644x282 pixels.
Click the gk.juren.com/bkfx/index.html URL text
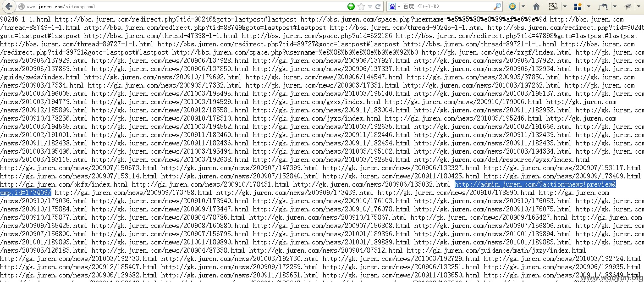click(64, 184)
